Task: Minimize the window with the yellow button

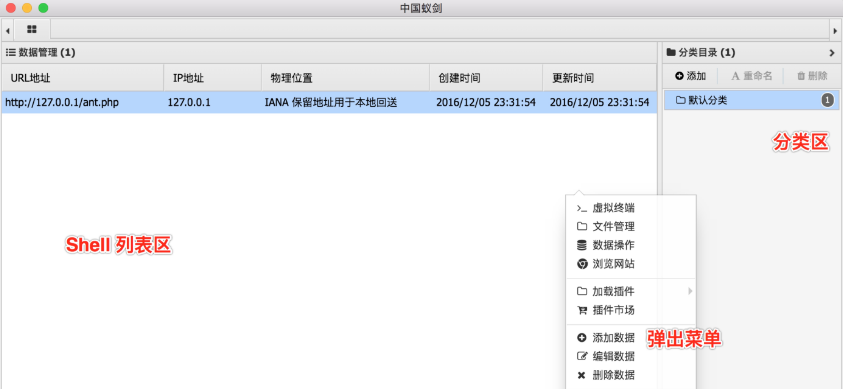Action: (x=27, y=8)
